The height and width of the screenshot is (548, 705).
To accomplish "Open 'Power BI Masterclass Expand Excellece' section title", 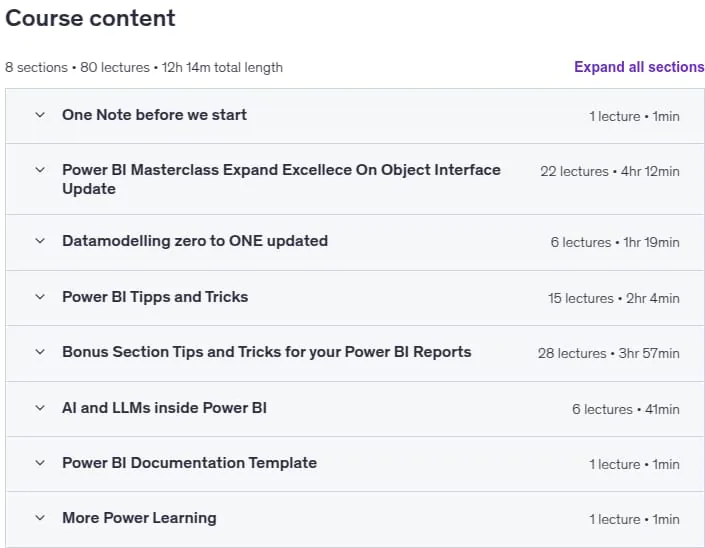I will 281,179.
